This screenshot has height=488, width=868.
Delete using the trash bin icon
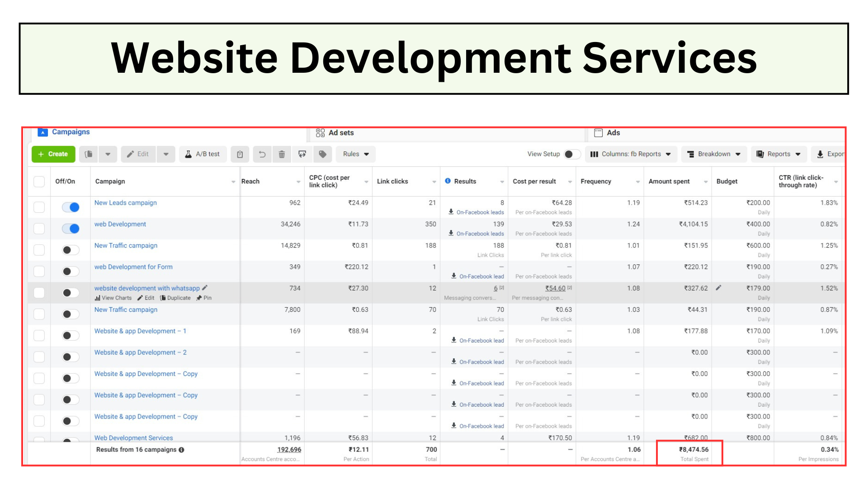(282, 154)
